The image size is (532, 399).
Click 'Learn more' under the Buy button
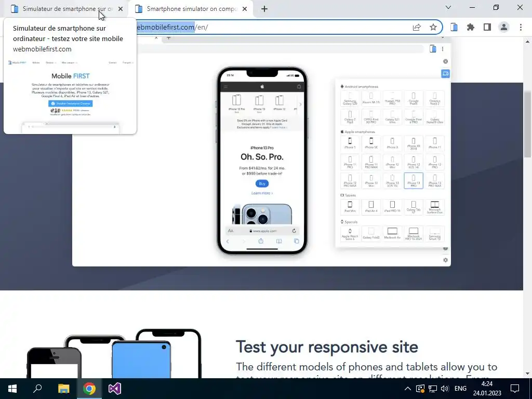(x=262, y=193)
